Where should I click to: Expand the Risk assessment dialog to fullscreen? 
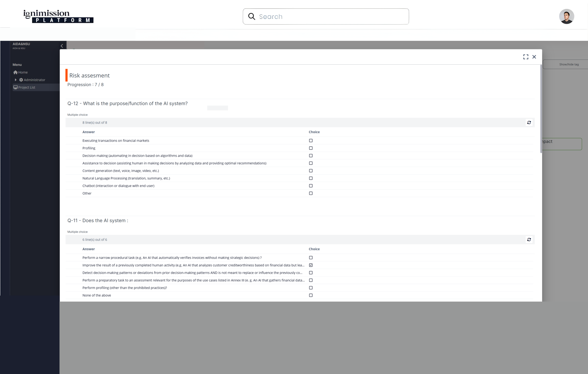pos(526,57)
